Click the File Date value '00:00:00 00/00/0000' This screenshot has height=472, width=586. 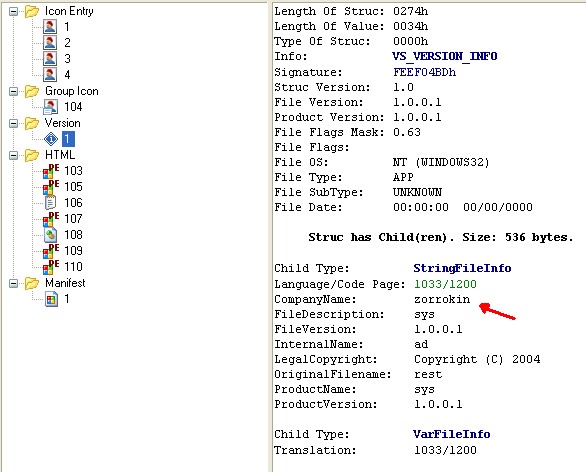click(463, 207)
